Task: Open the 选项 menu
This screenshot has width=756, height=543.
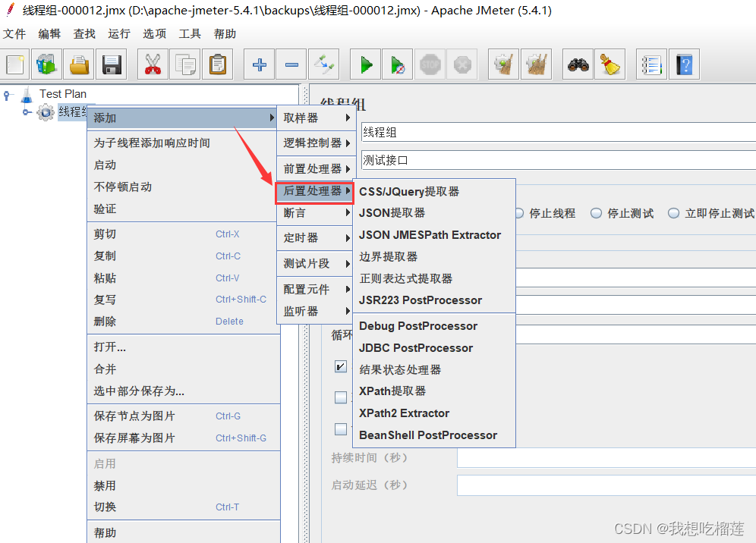Action: click(x=154, y=33)
